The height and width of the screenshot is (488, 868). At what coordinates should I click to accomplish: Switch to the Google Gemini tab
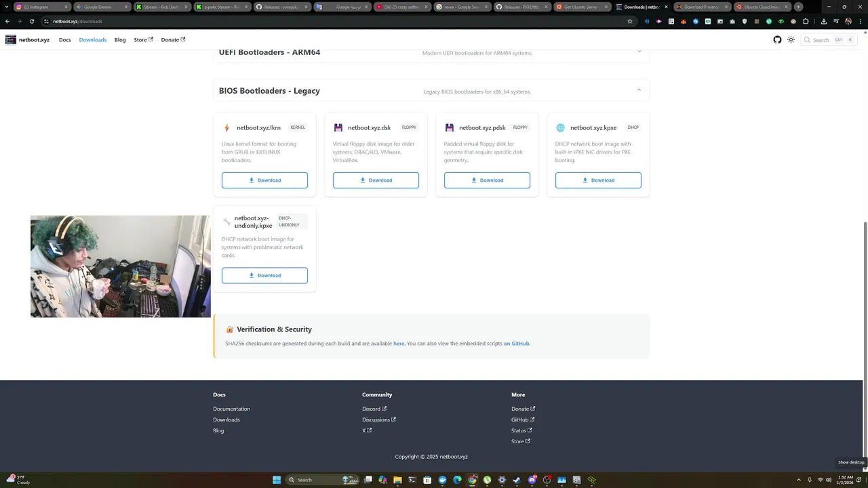pos(103,7)
